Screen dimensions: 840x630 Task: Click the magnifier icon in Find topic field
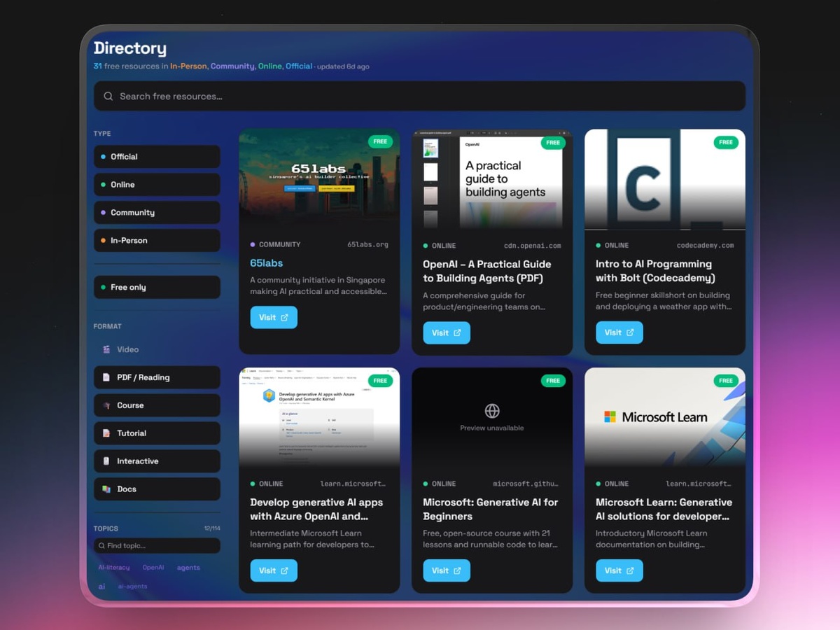coord(102,546)
